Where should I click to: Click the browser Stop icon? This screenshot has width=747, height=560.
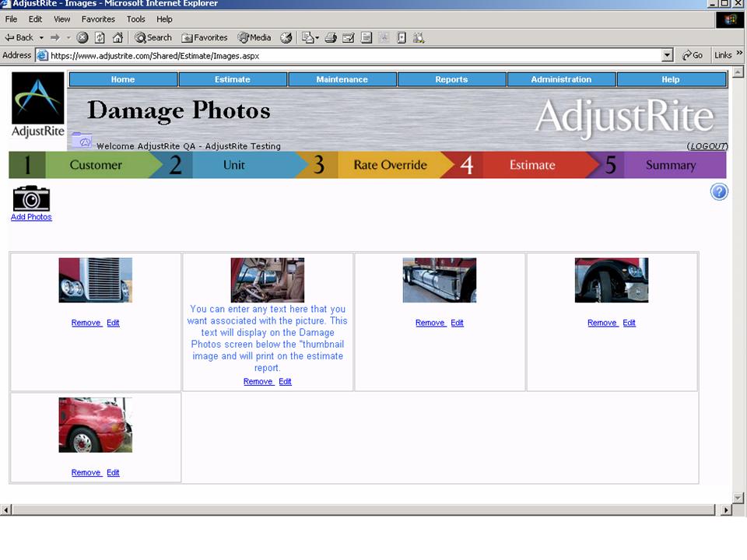[x=82, y=37]
